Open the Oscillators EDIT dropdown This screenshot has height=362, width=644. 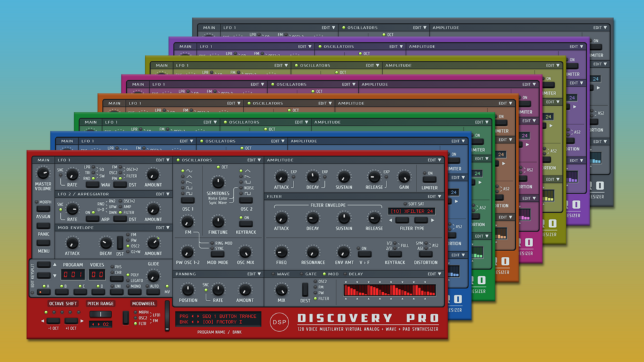pyautogui.click(x=254, y=160)
